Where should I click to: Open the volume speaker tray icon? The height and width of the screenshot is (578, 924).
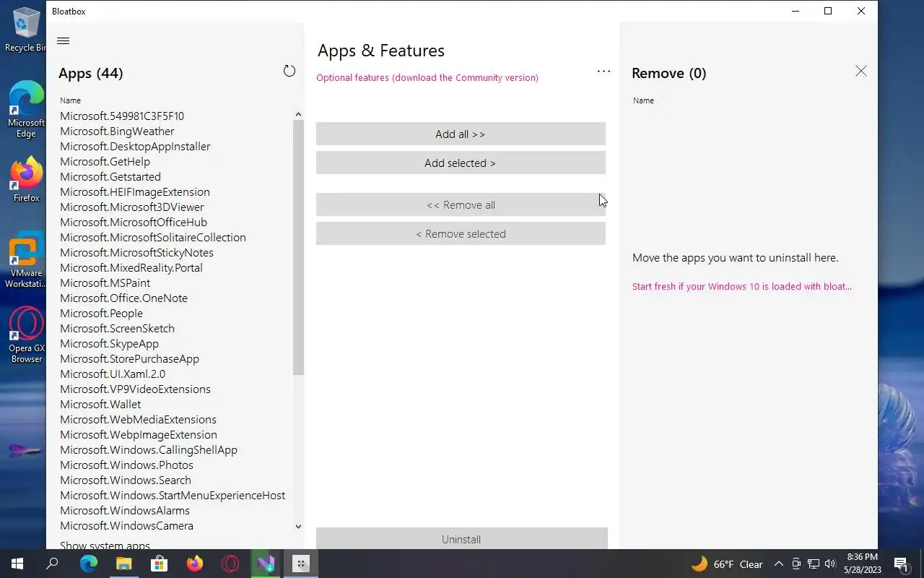pos(830,564)
